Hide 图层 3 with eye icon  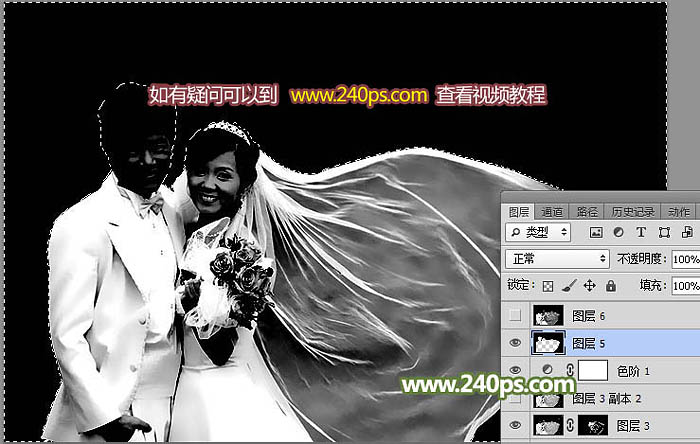click(x=515, y=425)
